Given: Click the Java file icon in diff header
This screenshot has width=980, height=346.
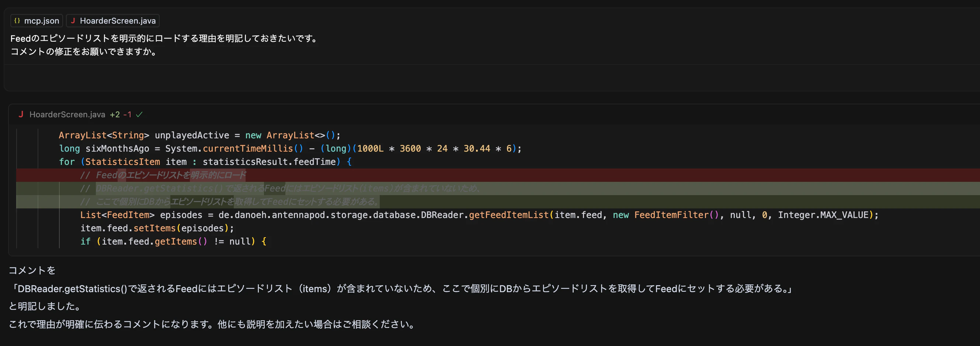Looking at the screenshot, I should [21, 114].
